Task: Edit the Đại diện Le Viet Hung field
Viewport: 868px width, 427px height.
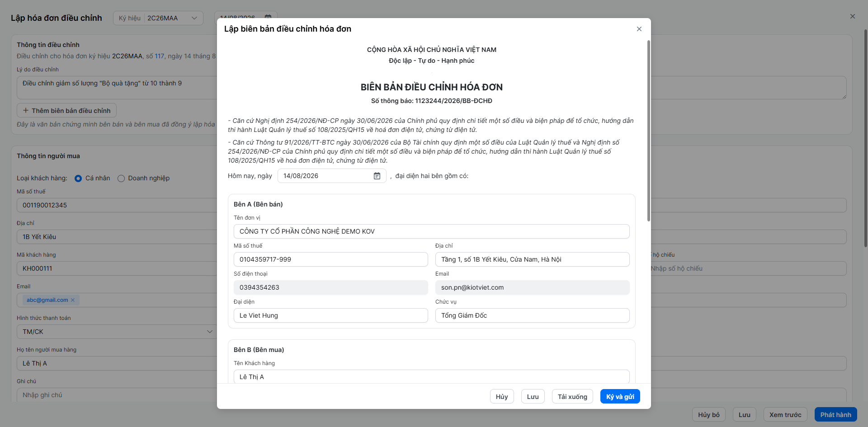Action: click(x=331, y=315)
